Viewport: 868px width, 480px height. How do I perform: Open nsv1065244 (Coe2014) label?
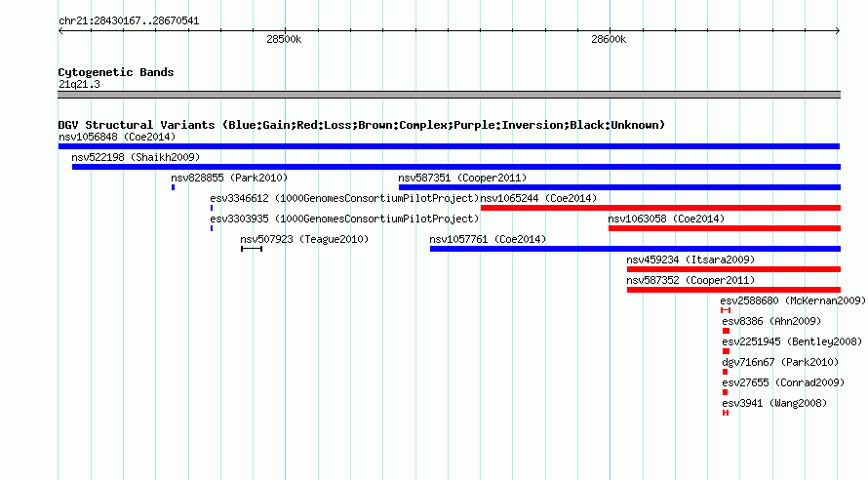coord(538,198)
